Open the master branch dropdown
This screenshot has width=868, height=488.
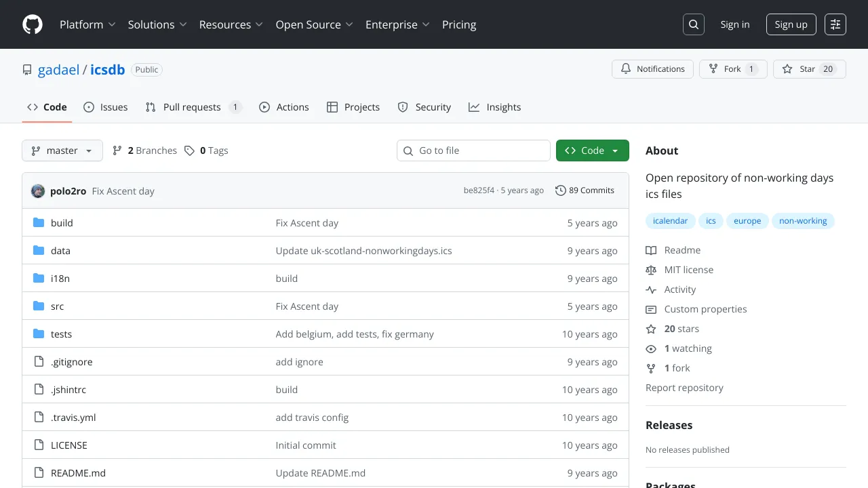(62, 150)
